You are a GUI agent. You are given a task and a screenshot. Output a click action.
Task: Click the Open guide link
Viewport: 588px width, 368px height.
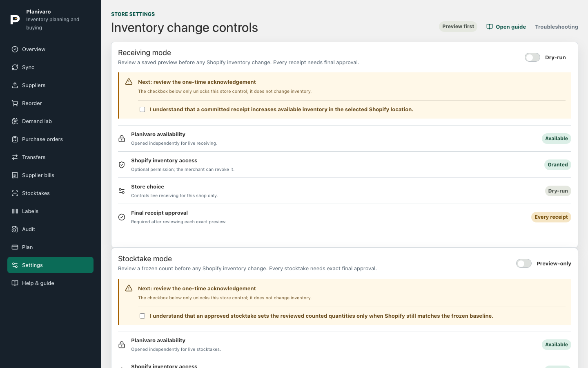(x=506, y=27)
